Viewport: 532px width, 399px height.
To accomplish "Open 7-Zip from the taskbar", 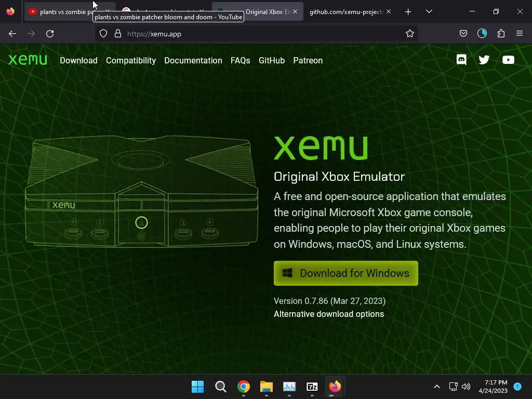I will click(312, 387).
